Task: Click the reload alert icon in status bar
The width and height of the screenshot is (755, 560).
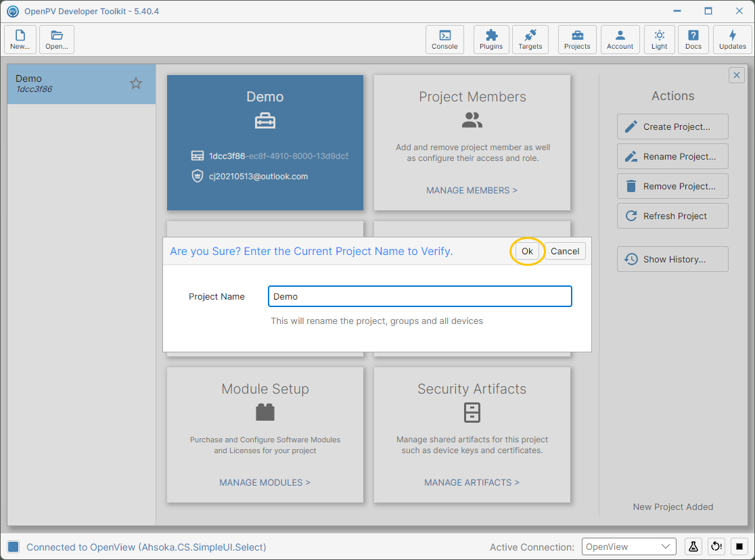Action: [716, 546]
